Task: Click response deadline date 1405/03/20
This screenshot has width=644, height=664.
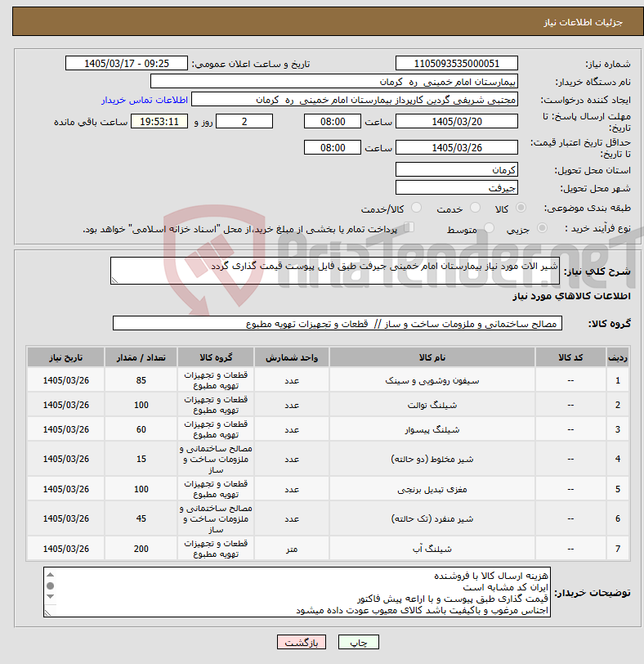Action: [x=457, y=122]
